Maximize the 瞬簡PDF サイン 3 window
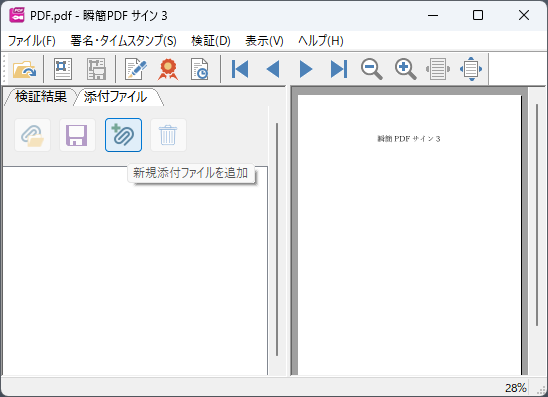The image size is (548, 397). coord(478,15)
